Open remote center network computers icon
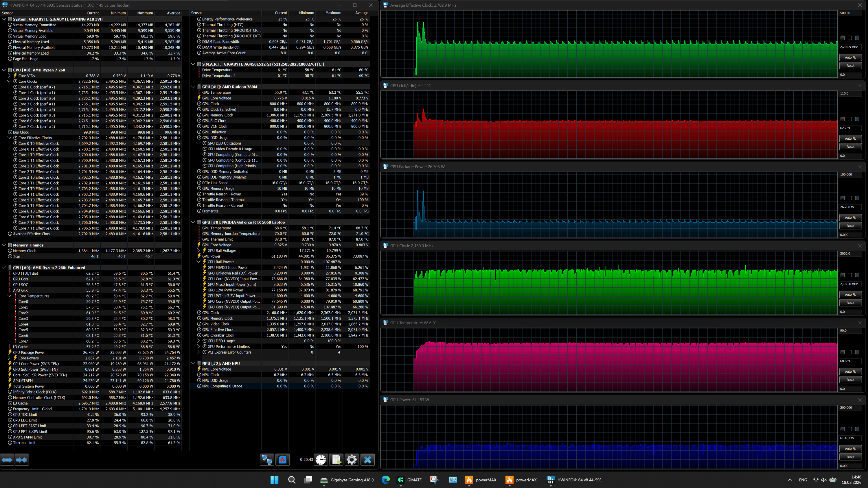This screenshot has width=868, height=488. point(267,460)
